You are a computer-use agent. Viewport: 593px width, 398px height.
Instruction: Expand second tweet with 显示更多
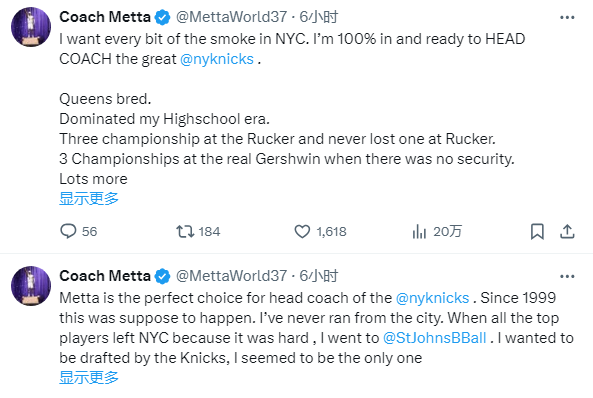[89, 378]
